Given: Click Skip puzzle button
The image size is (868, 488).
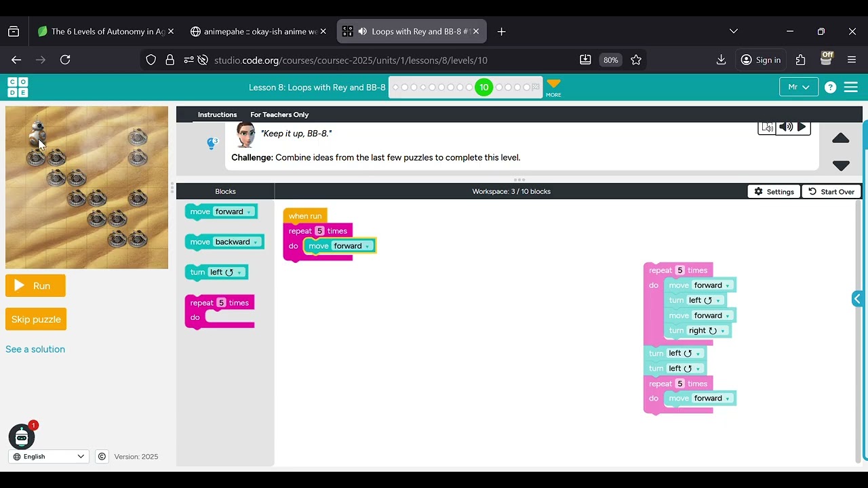Looking at the screenshot, I should pyautogui.click(x=36, y=319).
